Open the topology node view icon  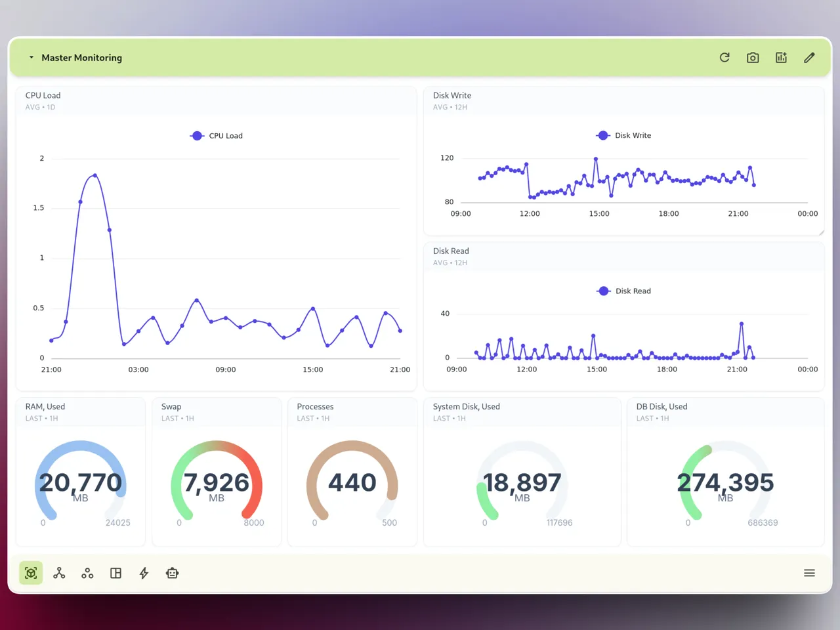[x=59, y=573]
